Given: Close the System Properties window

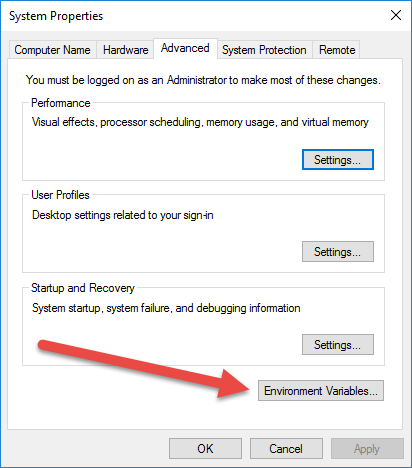Looking at the screenshot, I should click(x=396, y=15).
